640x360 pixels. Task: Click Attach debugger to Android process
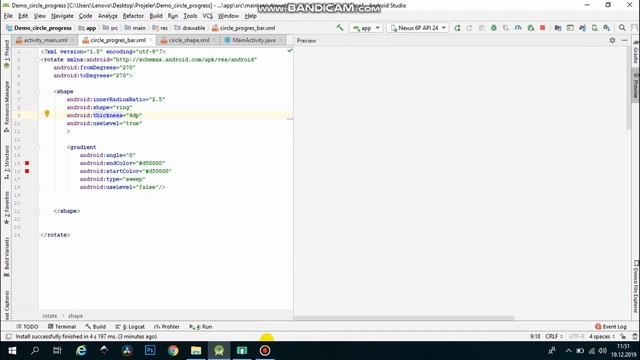(531, 28)
